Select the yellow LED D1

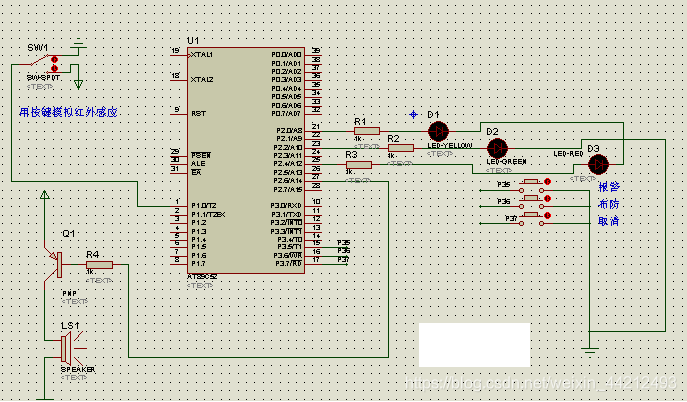tap(438, 131)
